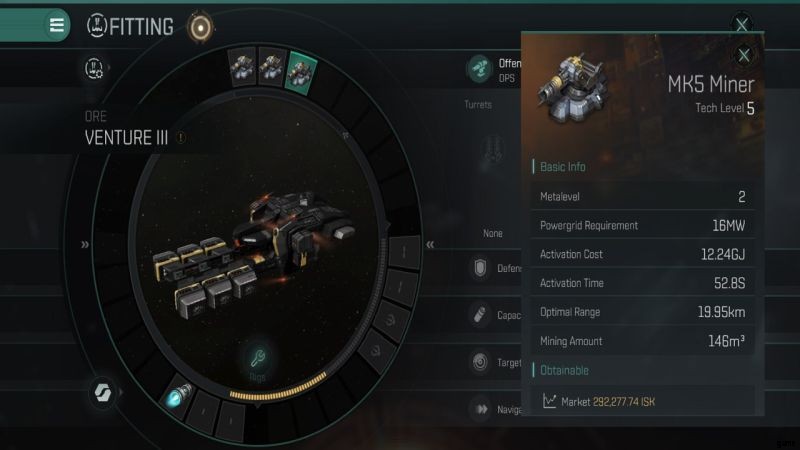Collapse the right double-chevron arrow
Viewport: 800px width, 450px height.
(430, 244)
